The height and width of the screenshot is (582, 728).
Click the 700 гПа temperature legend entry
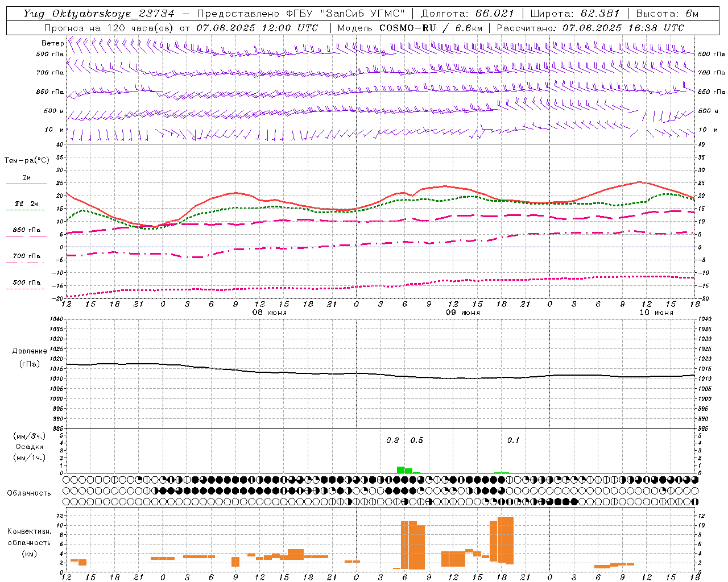pyautogui.click(x=27, y=257)
